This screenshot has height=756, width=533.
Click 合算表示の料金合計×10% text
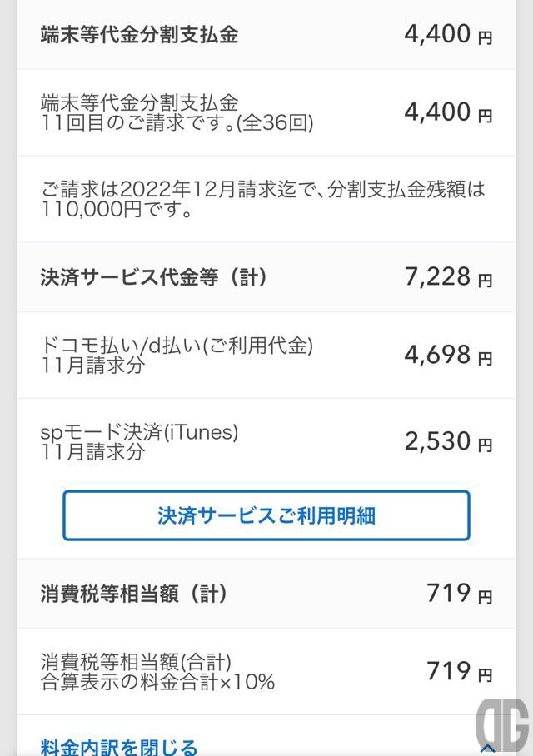(x=157, y=682)
